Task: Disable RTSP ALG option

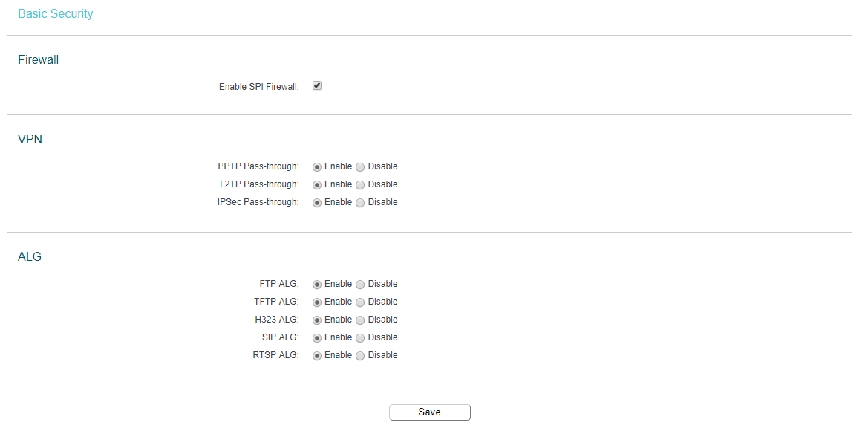Action: click(x=360, y=355)
